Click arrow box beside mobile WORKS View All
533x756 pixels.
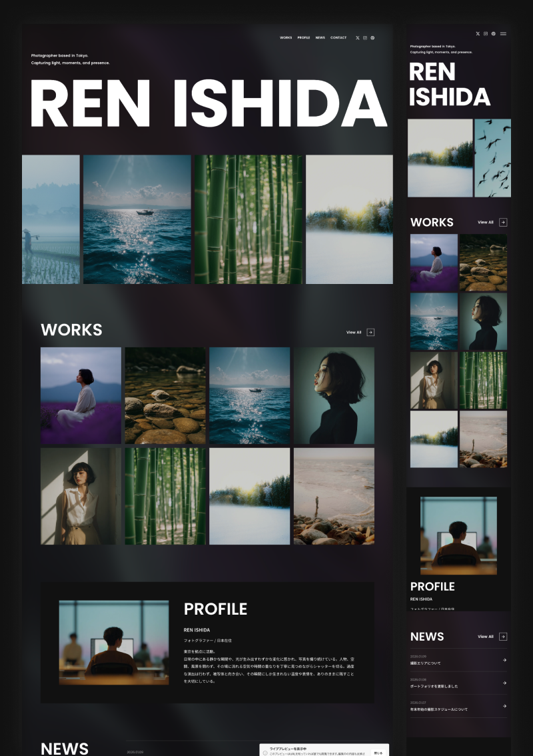503,222
